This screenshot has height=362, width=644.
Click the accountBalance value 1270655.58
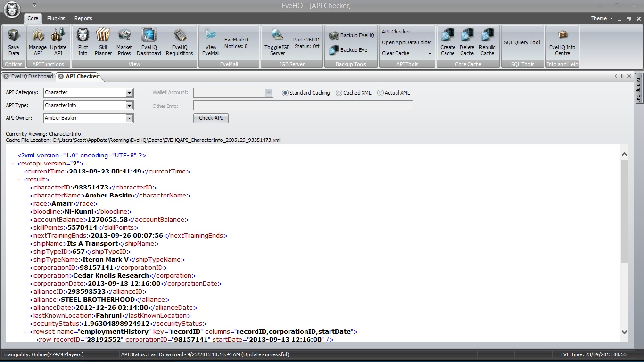(x=108, y=220)
